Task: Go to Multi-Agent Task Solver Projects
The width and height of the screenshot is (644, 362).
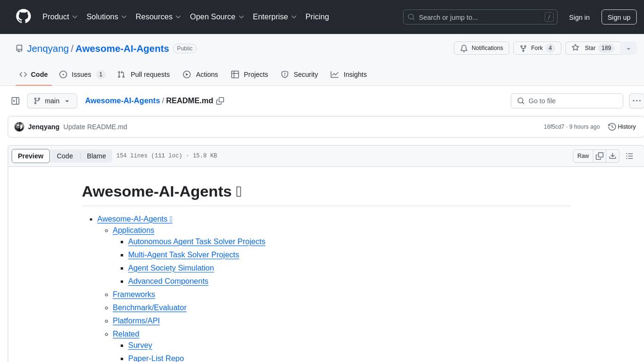Action: coord(184,255)
